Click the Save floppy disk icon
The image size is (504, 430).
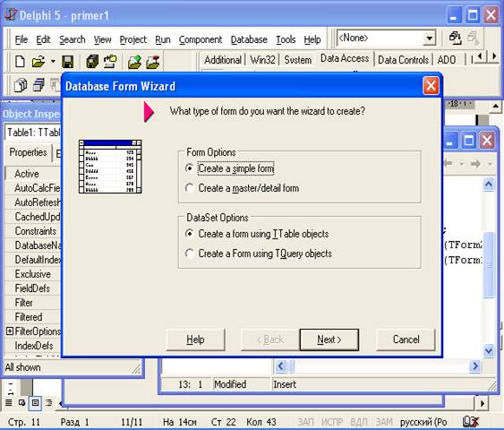(67, 62)
